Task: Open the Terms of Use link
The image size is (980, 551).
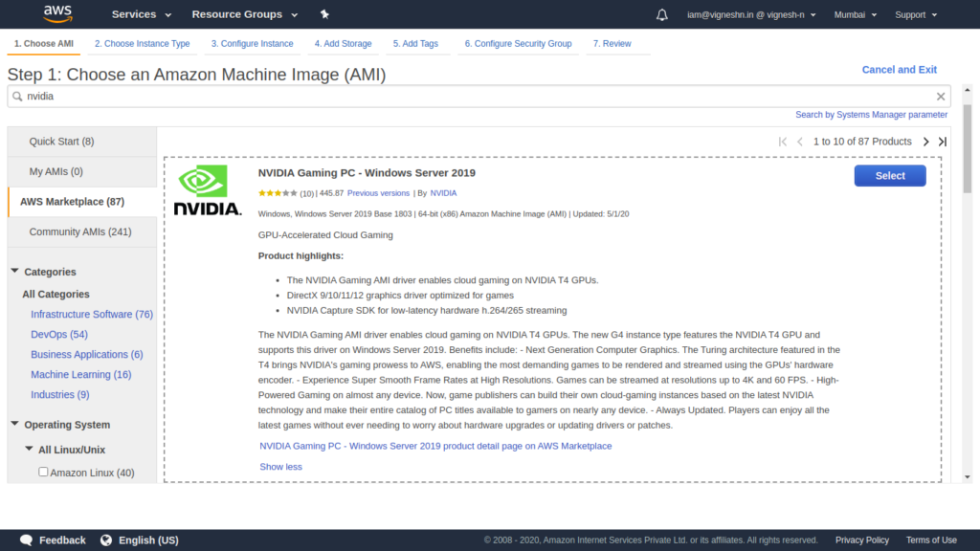Action: coord(931,540)
